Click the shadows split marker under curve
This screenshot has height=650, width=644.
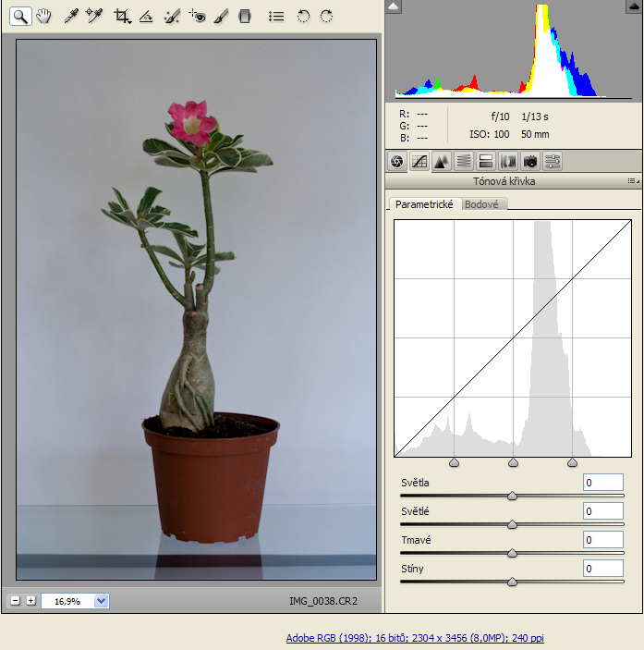pyautogui.click(x=454, y=462)
